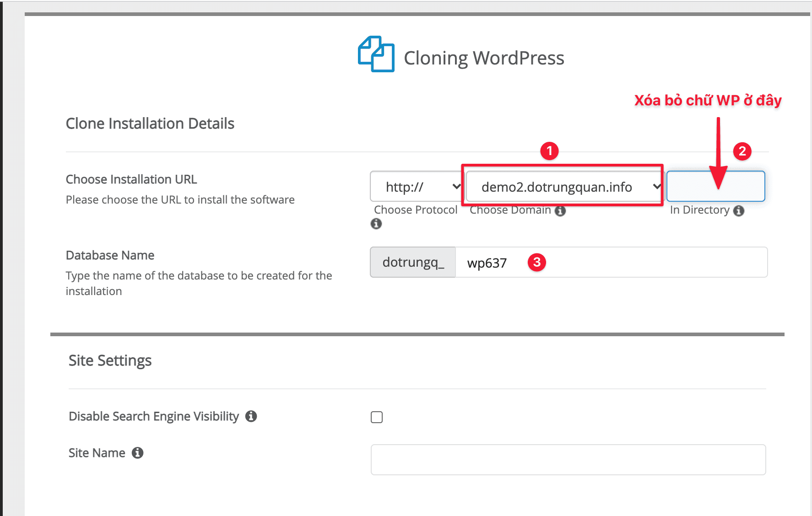Open the Choose Protocol info tooltip
Image resolution: width=812 pixels, height=516 pixels.
point(376,224)
